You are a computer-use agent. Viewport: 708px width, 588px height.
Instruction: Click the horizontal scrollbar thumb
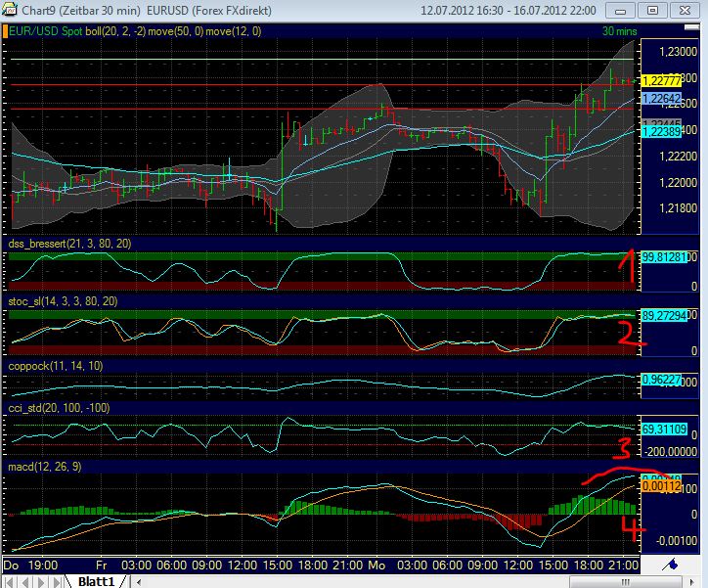coord(626,582)
